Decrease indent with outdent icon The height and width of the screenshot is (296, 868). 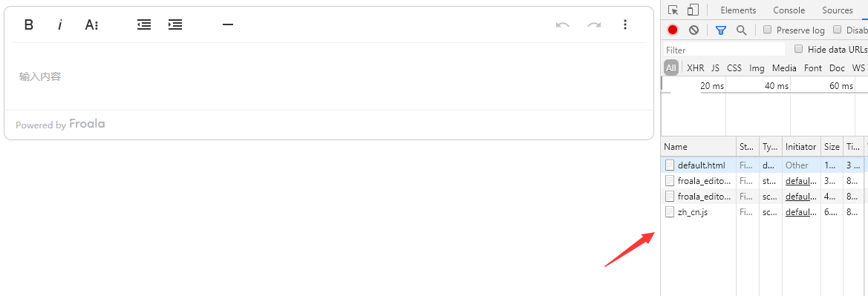pyautogui.click(x=144, y=25)
